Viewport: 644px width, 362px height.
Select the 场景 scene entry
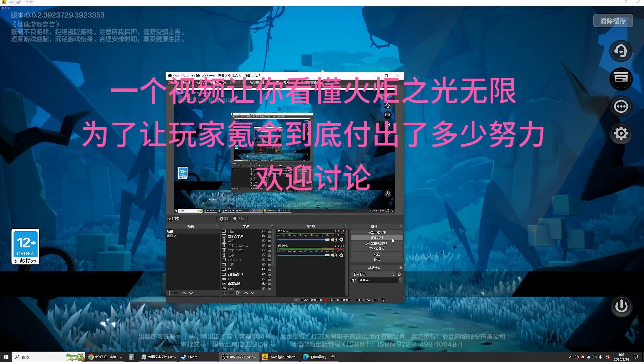coord(193,231)
